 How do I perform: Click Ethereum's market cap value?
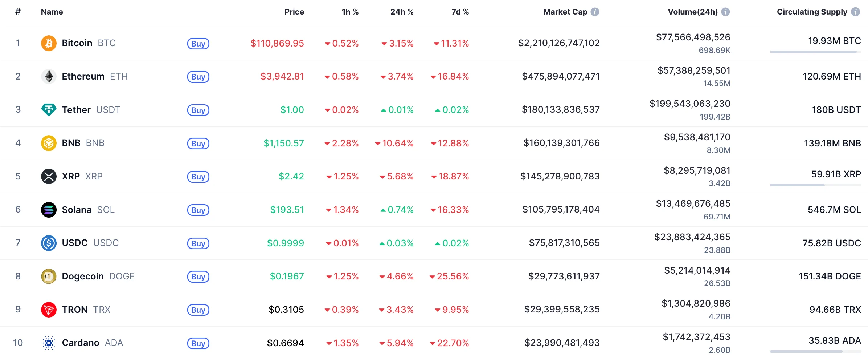tap(561, 77)
